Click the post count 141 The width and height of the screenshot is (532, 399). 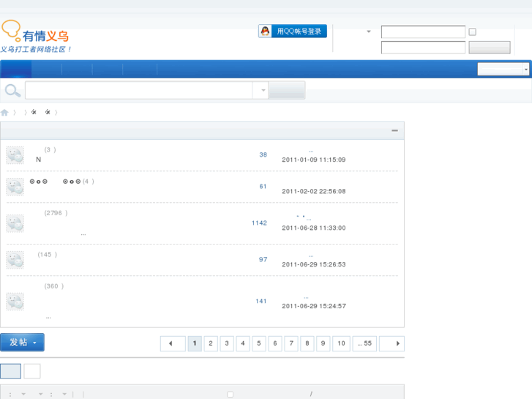261,301
